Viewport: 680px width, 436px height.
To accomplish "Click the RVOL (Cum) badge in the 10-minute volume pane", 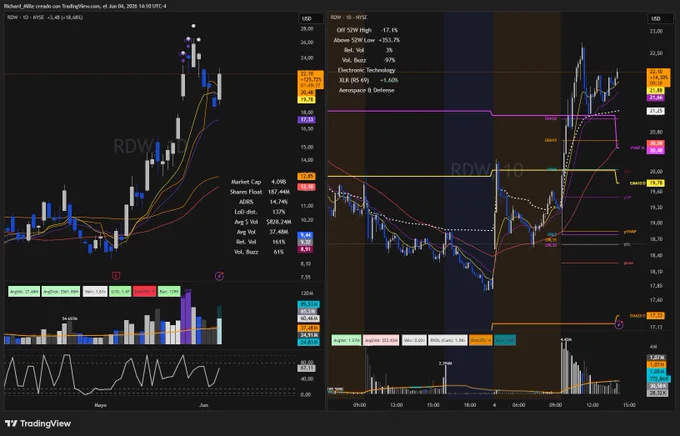I will coord(448,341).
